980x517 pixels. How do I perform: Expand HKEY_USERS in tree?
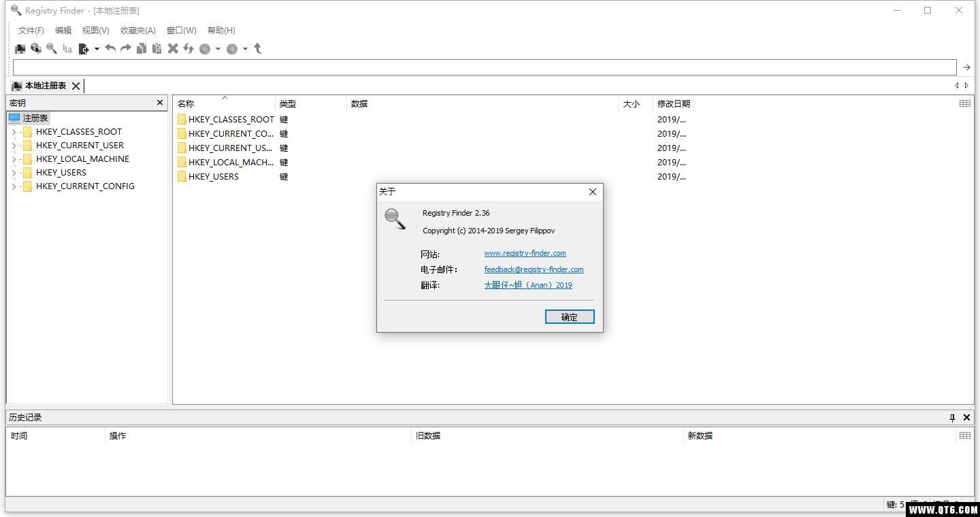point(14,173)
